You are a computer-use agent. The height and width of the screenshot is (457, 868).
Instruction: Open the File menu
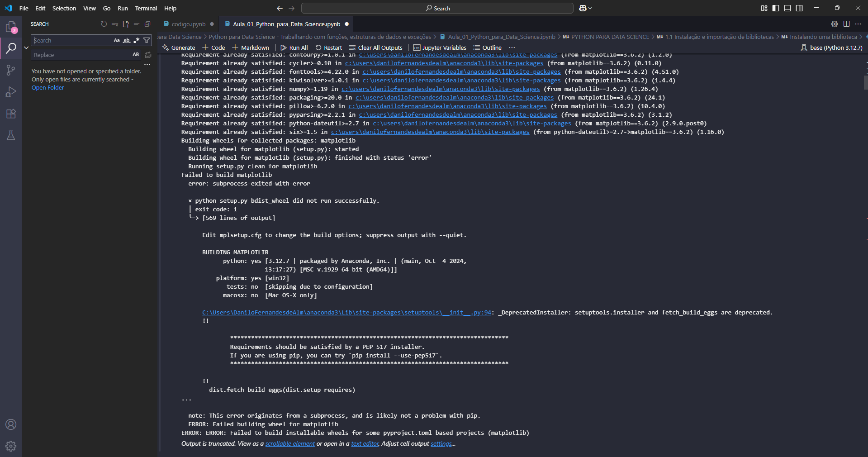coord(24,8)
